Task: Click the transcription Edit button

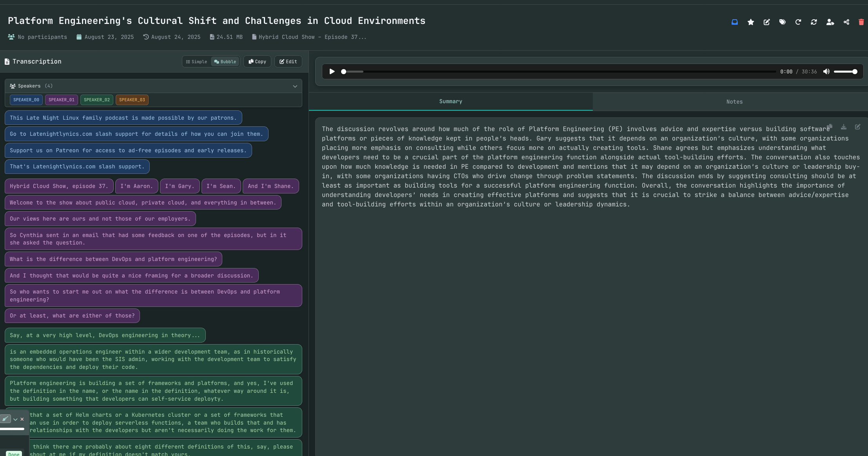Action: point(288,62)
